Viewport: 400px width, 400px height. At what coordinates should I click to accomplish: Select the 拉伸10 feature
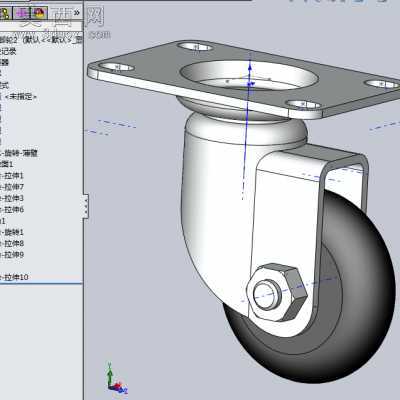click(14, 277)
